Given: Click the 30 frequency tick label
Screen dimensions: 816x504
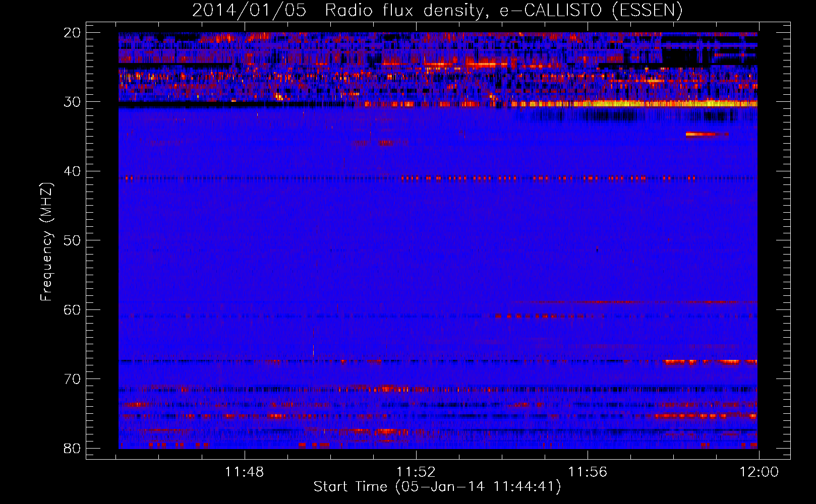Looking at the screenshot, I should (72, 102).
